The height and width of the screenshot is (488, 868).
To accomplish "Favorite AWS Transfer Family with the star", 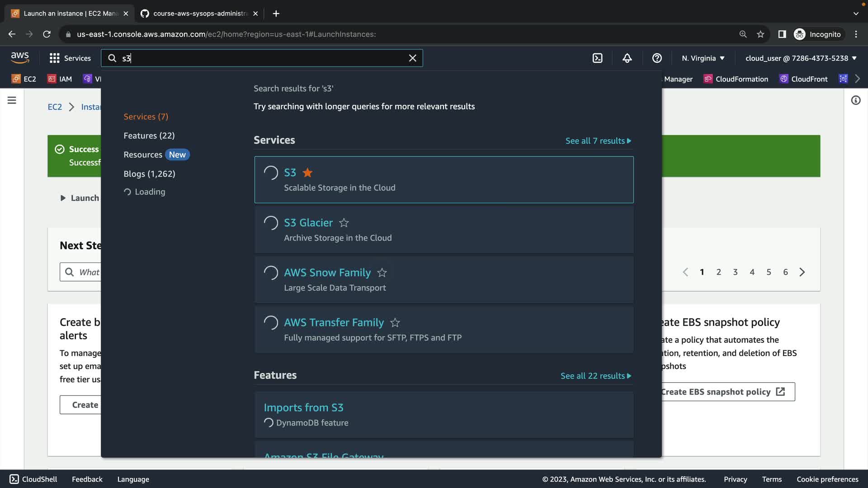I will [395, 323].
